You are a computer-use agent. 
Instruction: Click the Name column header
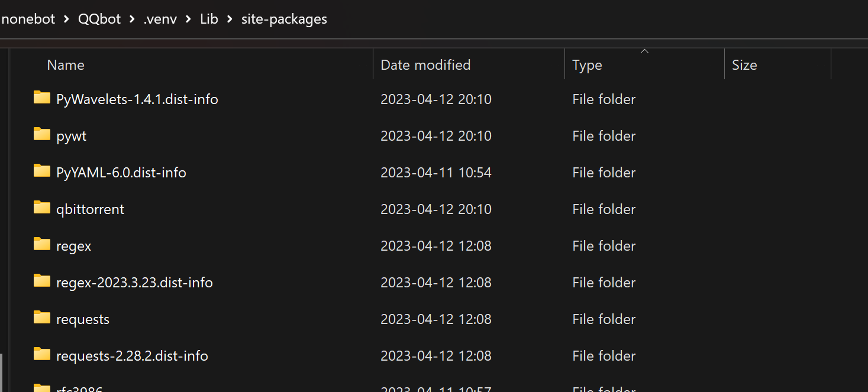coord(65,64)
